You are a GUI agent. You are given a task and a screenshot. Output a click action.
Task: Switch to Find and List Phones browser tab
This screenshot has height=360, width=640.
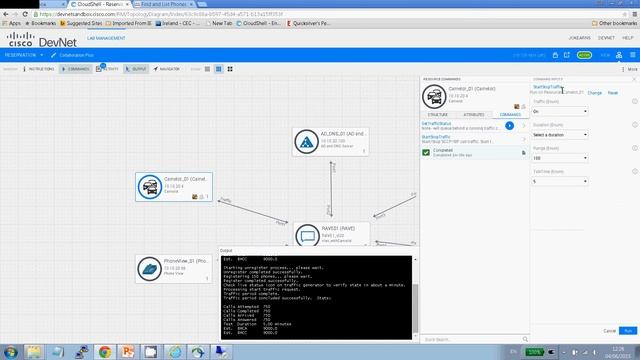pos(164,4)
